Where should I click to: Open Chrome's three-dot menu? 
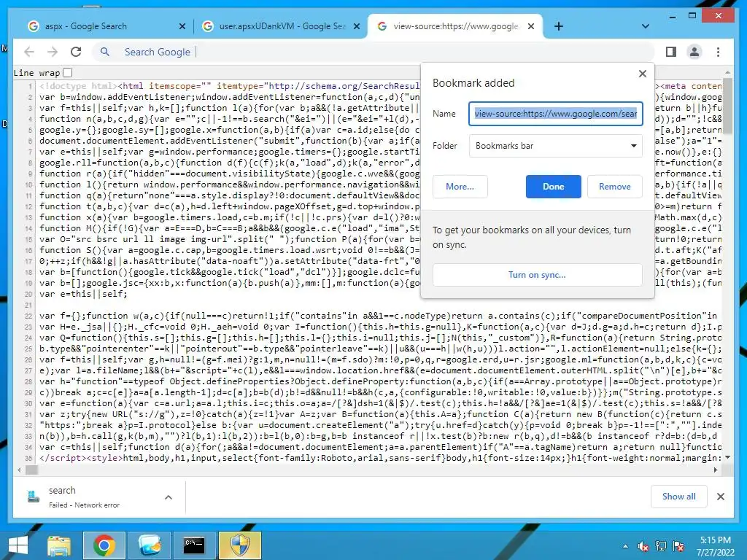[x=718, y=52]
